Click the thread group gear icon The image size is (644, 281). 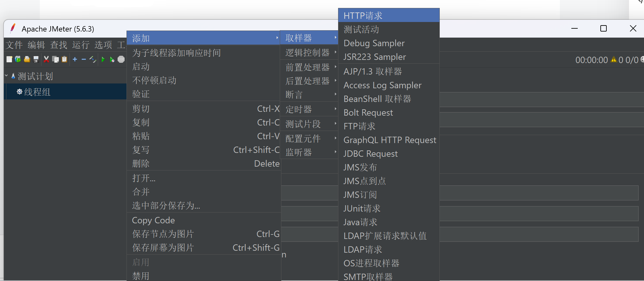point(19,92)
